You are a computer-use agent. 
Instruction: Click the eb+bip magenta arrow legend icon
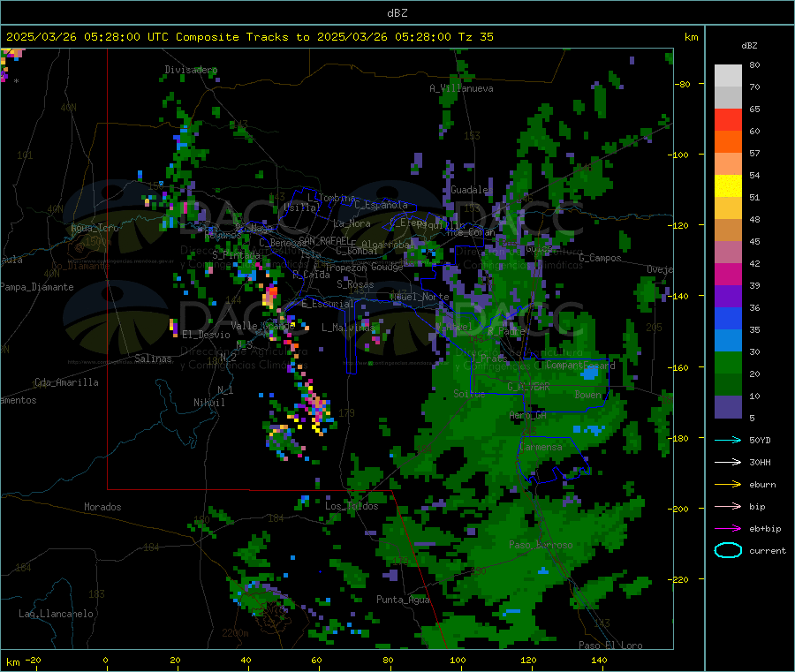[x=728, y=529]
